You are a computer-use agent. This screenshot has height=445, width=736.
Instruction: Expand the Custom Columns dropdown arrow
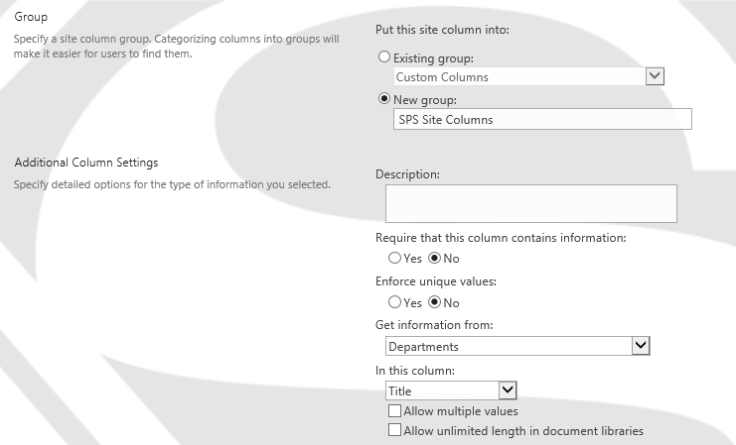click(656, 76)
